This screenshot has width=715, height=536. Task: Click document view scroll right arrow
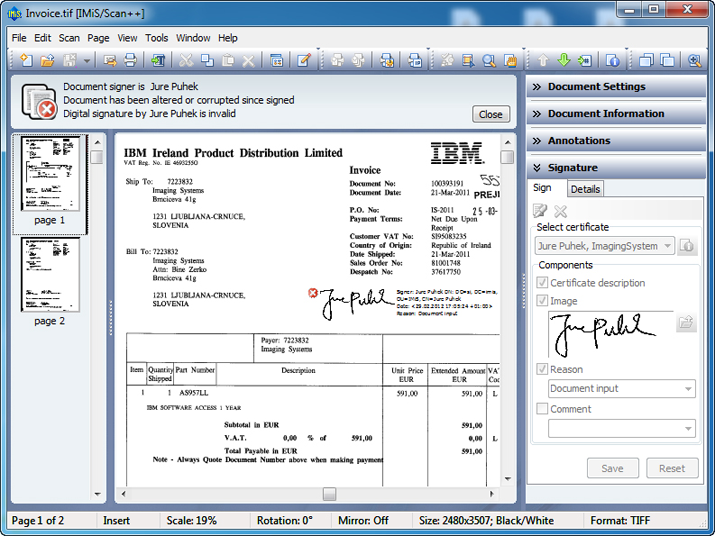point(492,494)
